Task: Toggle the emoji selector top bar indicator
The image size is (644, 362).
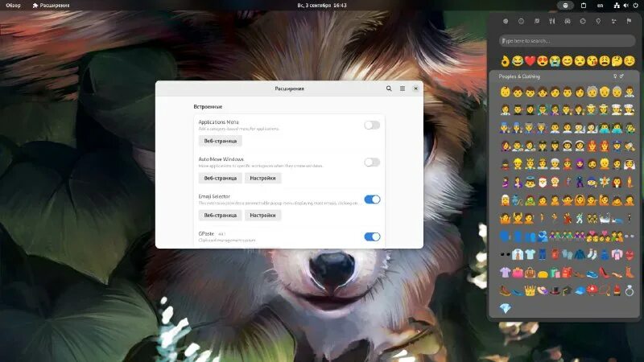Action: pyautogui.click(x=566, y=6)
